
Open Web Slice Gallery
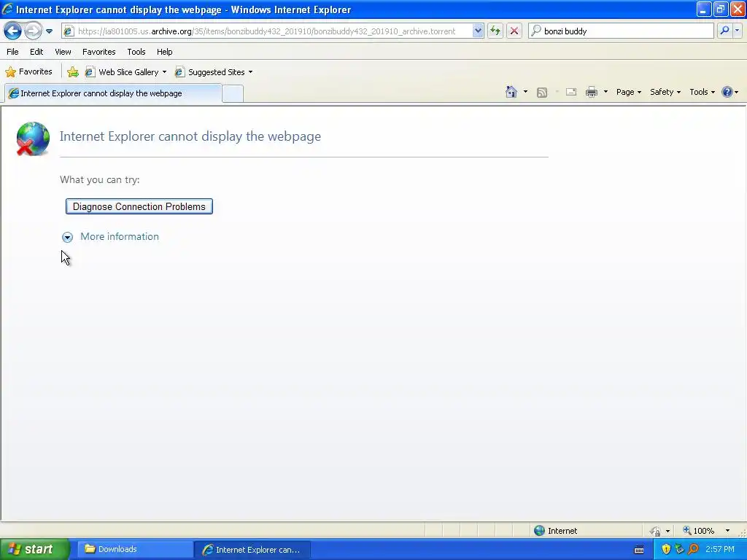(x=123, y=72)
